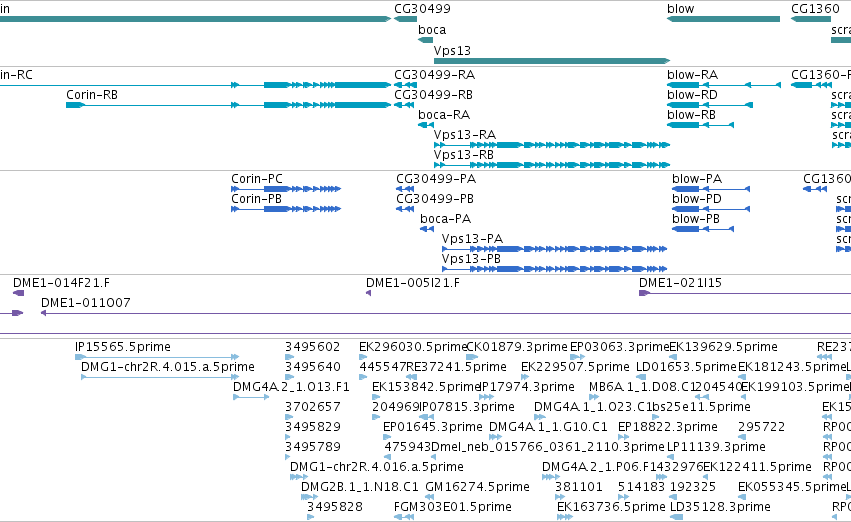Click the 381101 feature label

click(579, 487)
